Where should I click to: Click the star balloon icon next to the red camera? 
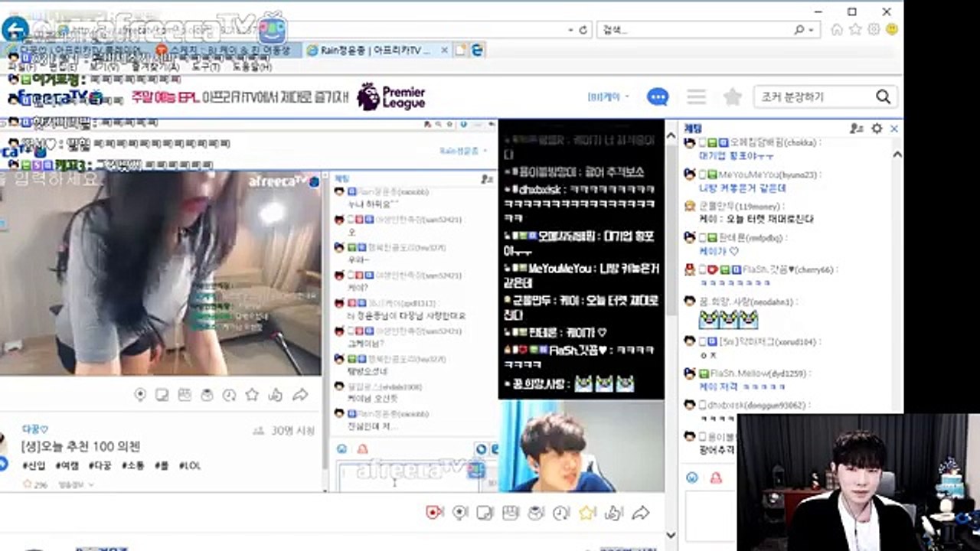click(x=459, y=513)
